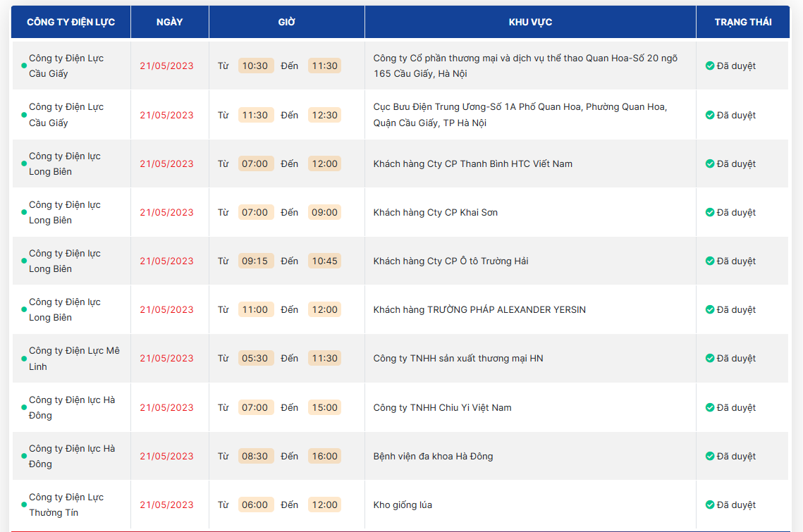This screenshot has width=803, height=532.
Task: Select the KHU VỰC column header
Action: tap(530, 22)
